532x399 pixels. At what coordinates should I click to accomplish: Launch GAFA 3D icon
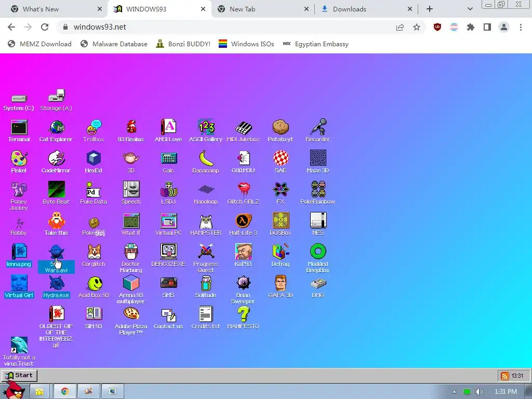[x=280, y=287]
